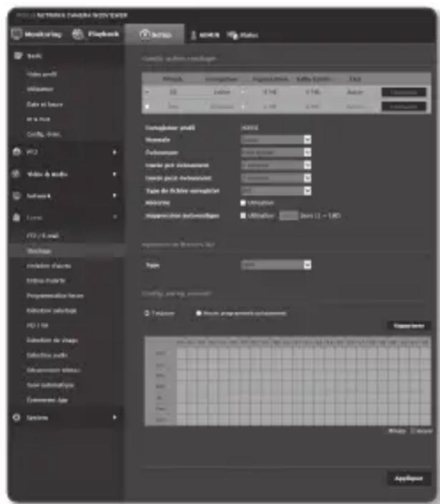Click the Basic section icon in sidebar

point(16,55)
